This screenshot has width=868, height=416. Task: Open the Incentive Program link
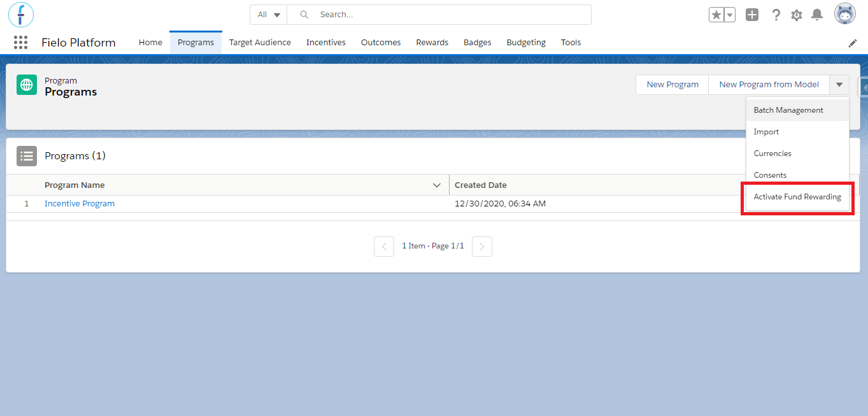coord(80,204)
